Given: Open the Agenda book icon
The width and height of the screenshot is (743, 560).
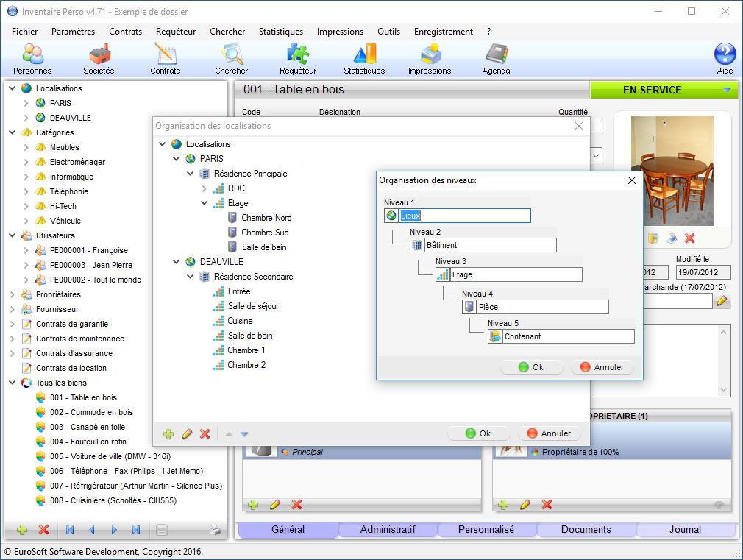Looking at the screenshot, I should (x=497, y=56).
